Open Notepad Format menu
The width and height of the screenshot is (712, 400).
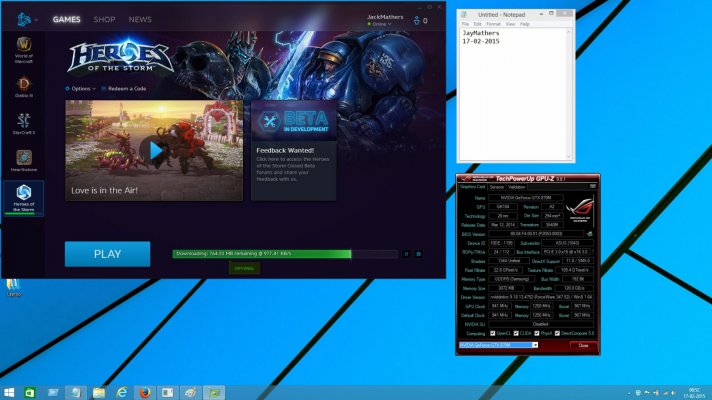pyautogui.click(x=493, y=24)
